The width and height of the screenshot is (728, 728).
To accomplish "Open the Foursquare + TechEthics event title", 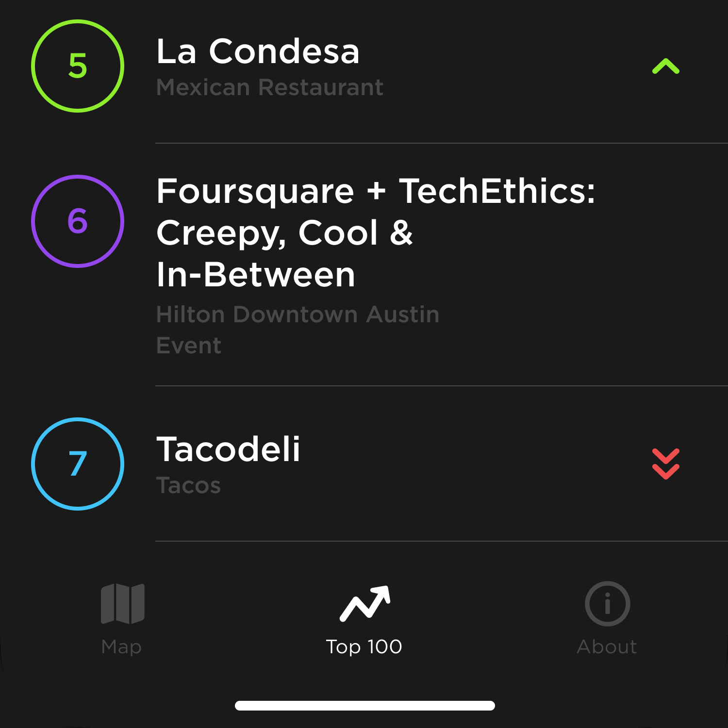I will click(x=375, y=191).
